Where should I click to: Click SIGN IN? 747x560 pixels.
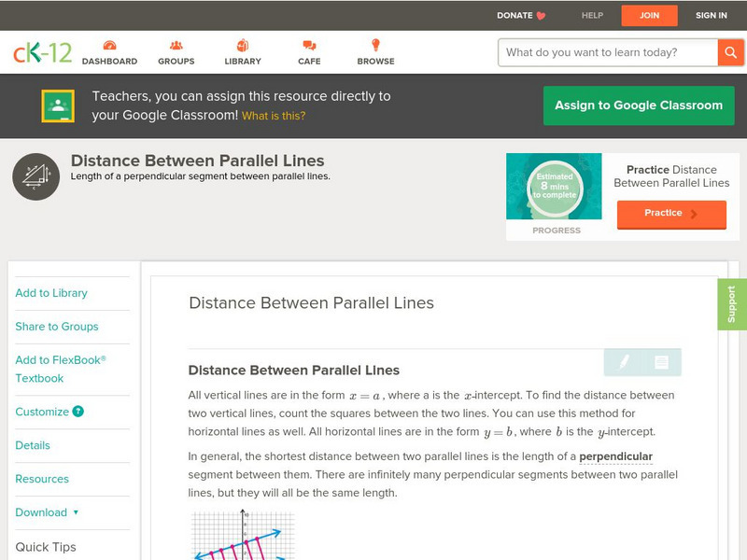click(x=712, y=16)
